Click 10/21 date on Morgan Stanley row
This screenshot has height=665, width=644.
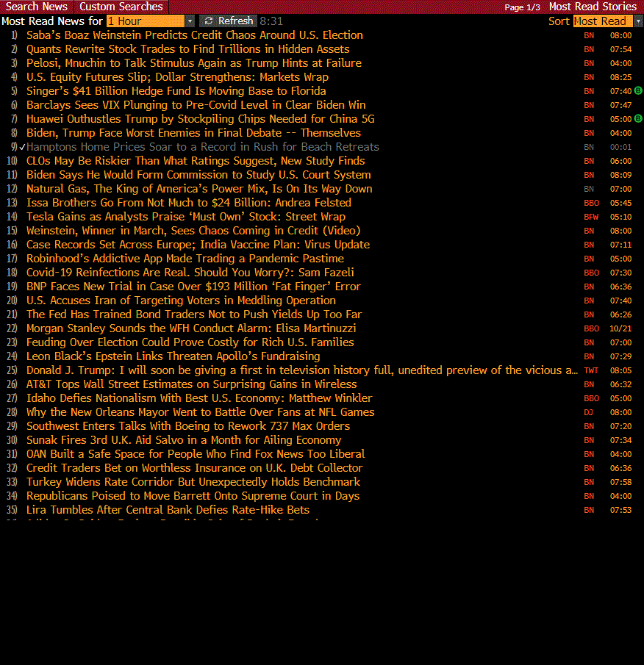[620, 328]
